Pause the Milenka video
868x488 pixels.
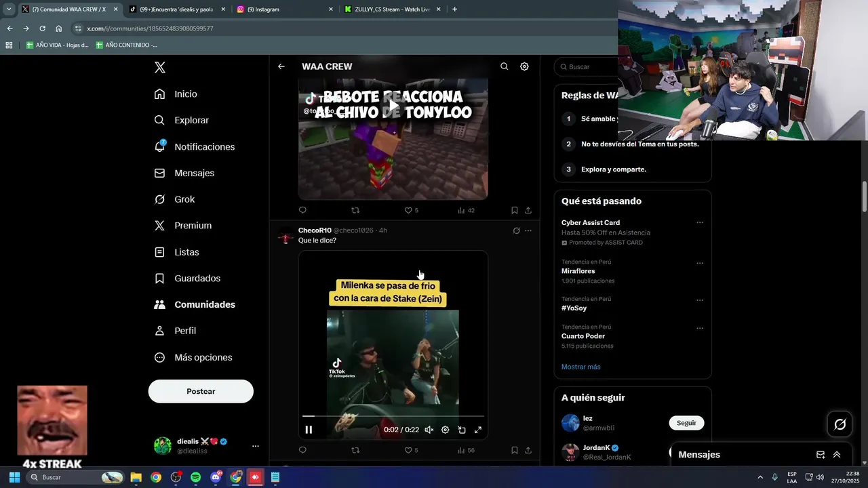pyautogui.click(x=309, y=430)
